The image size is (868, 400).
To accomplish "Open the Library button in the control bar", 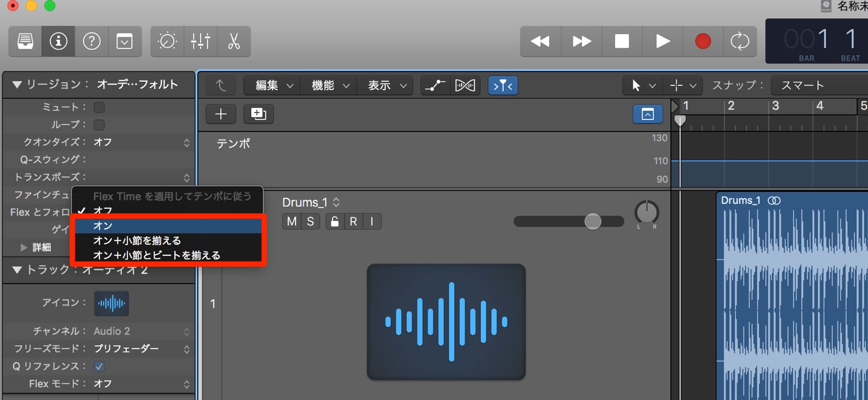I will [25, 41].
